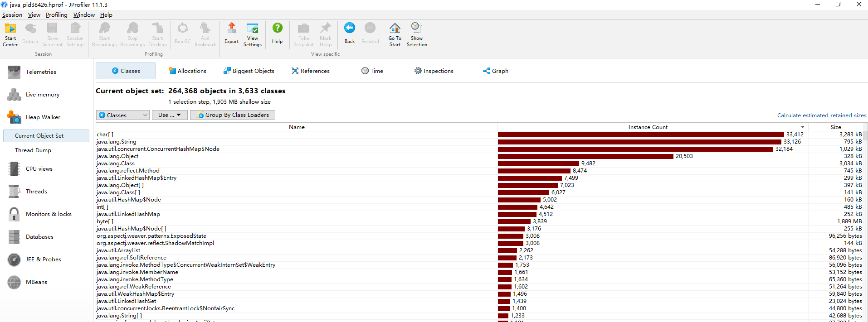This screenshot has height=322, width=868.
Task: Open the Session menu
Action: pyautogui.click(x=12, y=15)
